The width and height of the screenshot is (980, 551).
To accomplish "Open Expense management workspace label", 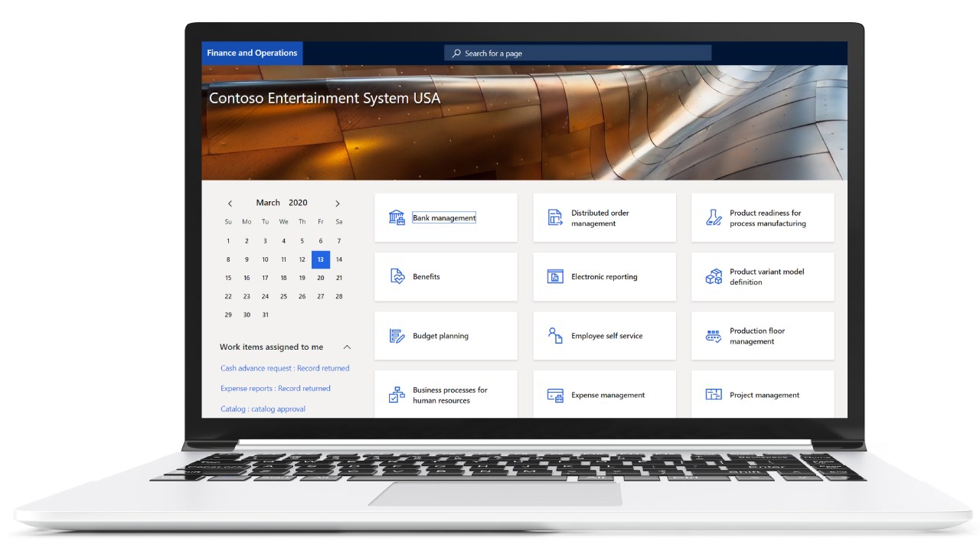I will 608,396.
